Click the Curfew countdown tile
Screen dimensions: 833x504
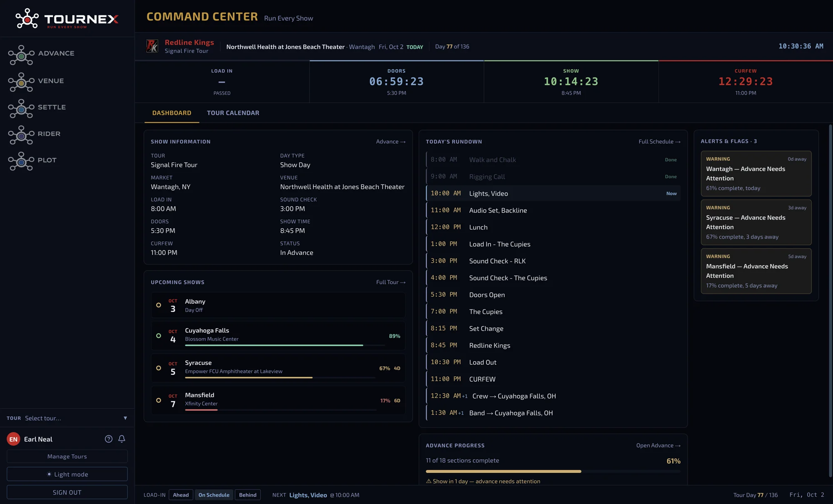(746, 82)
